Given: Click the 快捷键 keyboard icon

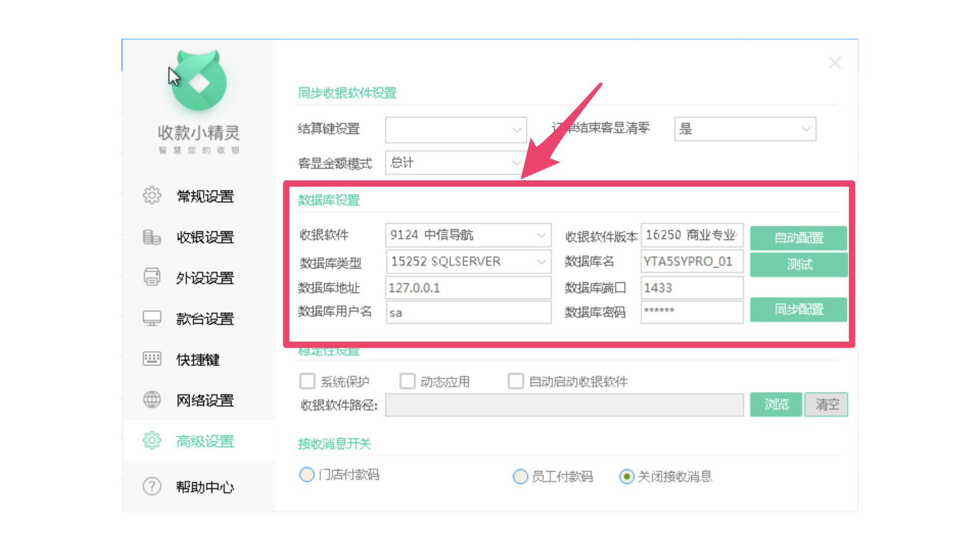Looking at the screenshot, I should pyautogui.click(x=152, y=359).
